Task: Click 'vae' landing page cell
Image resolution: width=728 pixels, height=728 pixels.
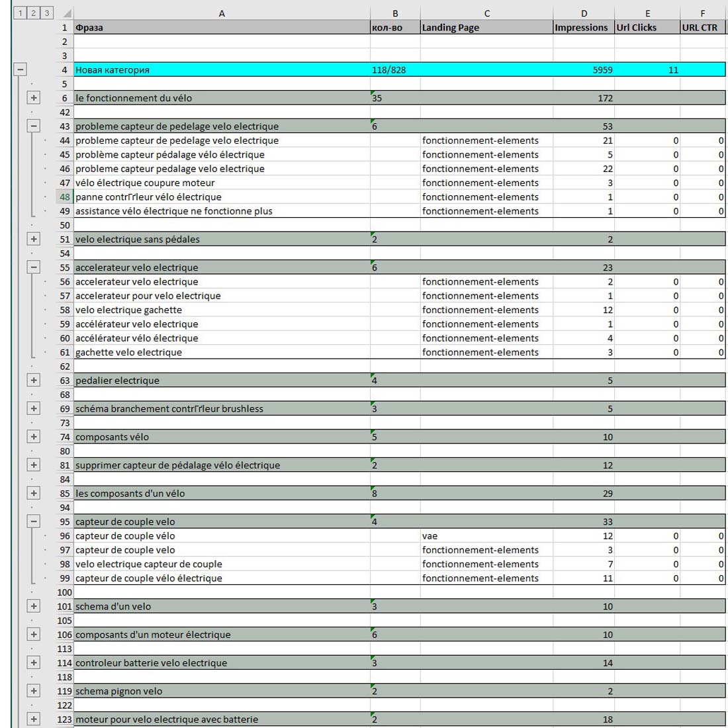Action: (x=486, y=536)
